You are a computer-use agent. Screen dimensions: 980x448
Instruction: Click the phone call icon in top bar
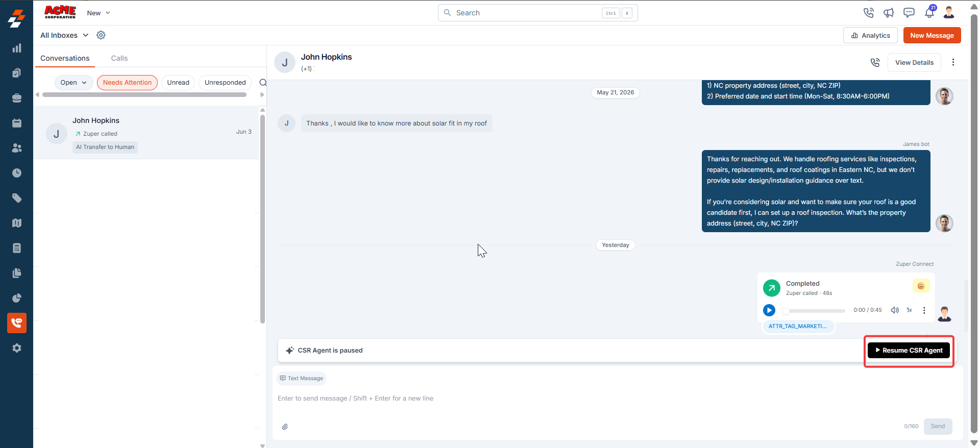(x=868, y=13)
